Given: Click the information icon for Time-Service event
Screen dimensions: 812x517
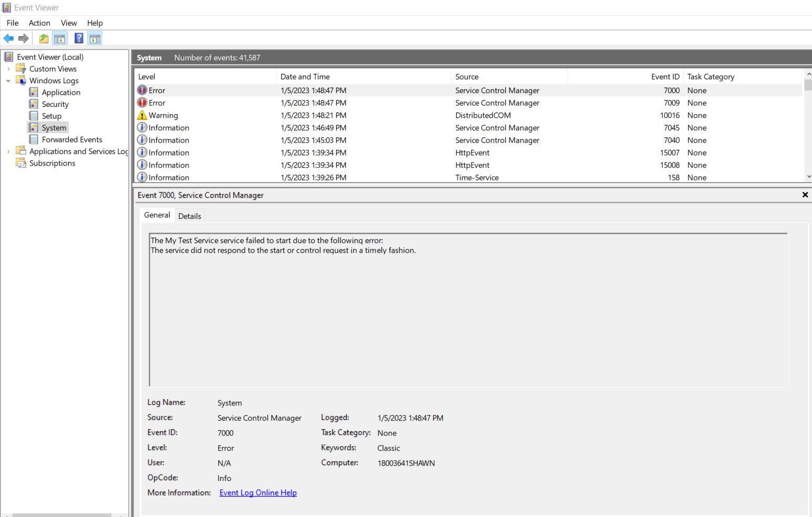Looking at the screenshot, I should pyautogui.click(x=142, y=177).
